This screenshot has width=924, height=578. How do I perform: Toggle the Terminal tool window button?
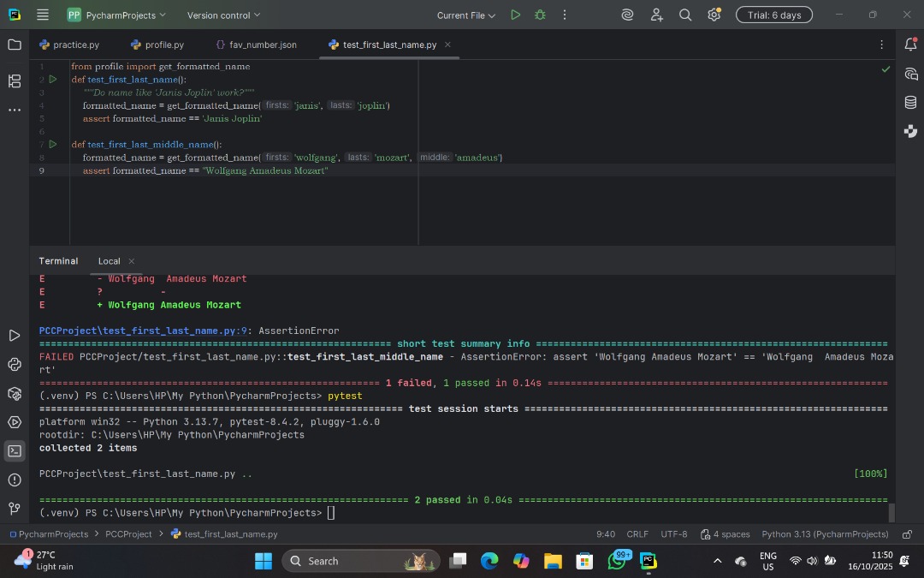coord(15,451)
